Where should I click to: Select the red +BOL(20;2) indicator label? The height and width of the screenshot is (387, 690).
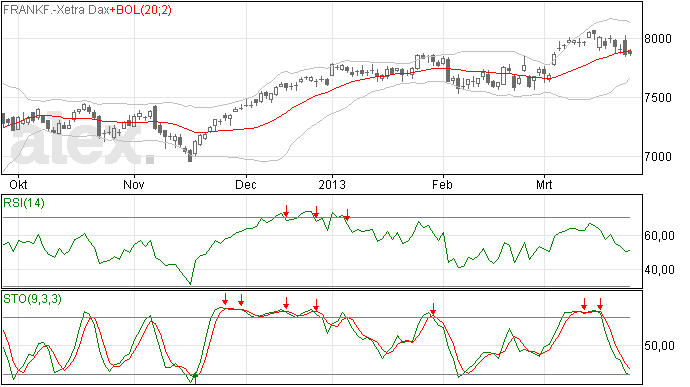[141, 10]
